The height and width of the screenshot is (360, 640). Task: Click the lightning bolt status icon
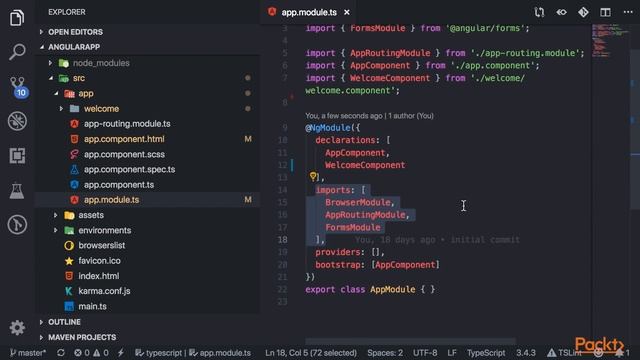point(121,353)
